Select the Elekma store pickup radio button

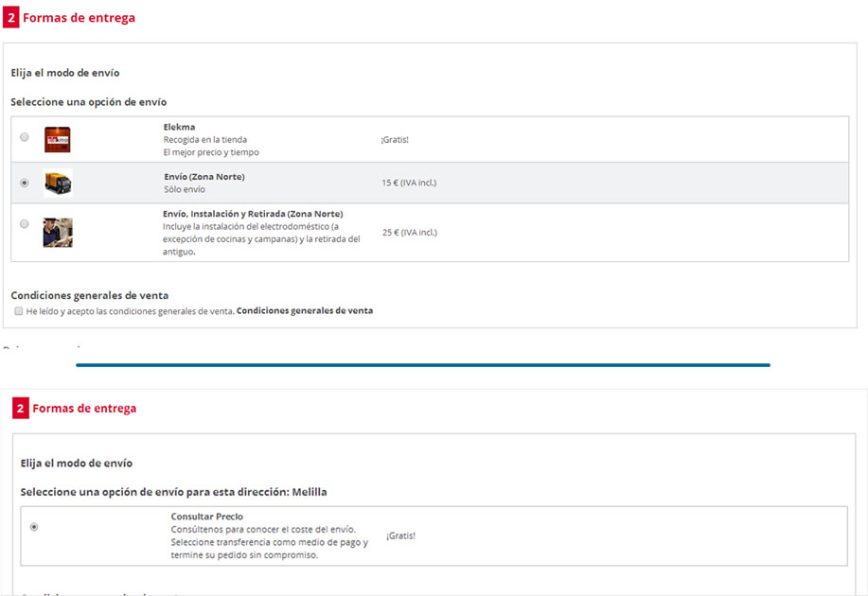coord(25,137)
